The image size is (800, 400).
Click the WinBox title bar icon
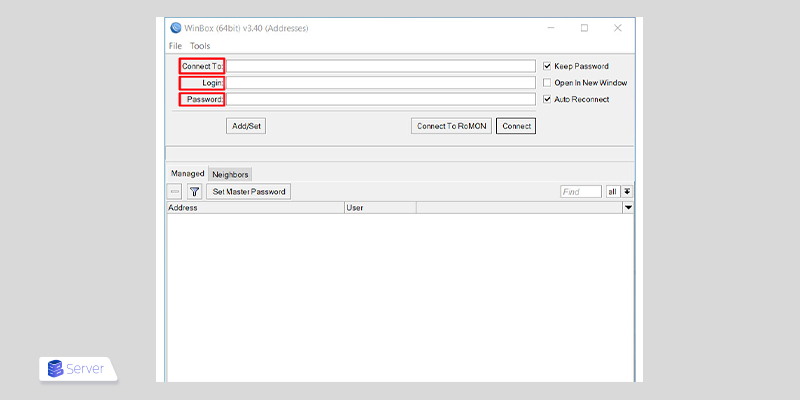(x=176, y=28)
